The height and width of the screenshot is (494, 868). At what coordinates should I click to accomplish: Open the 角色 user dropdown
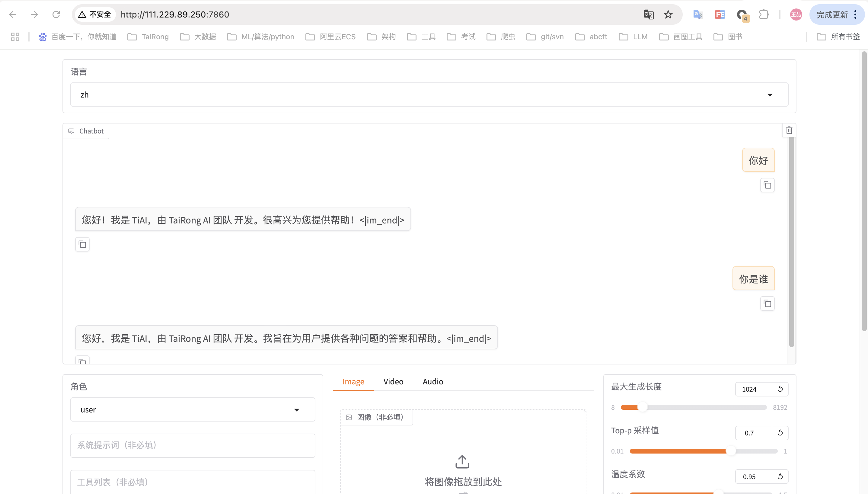193,410
